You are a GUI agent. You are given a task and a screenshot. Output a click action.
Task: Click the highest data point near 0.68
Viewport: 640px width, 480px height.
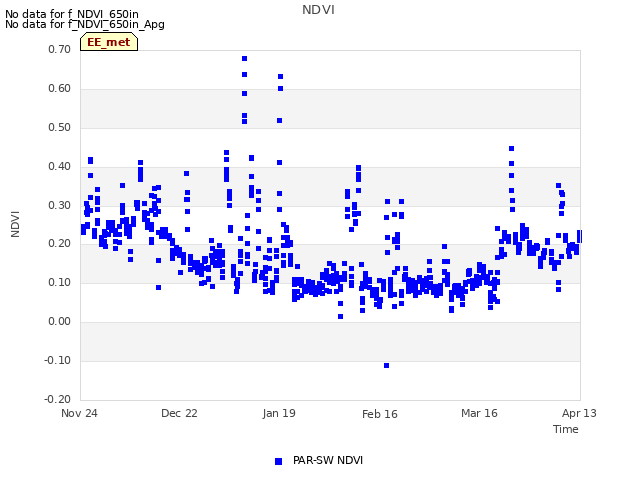tap(244, 59)
